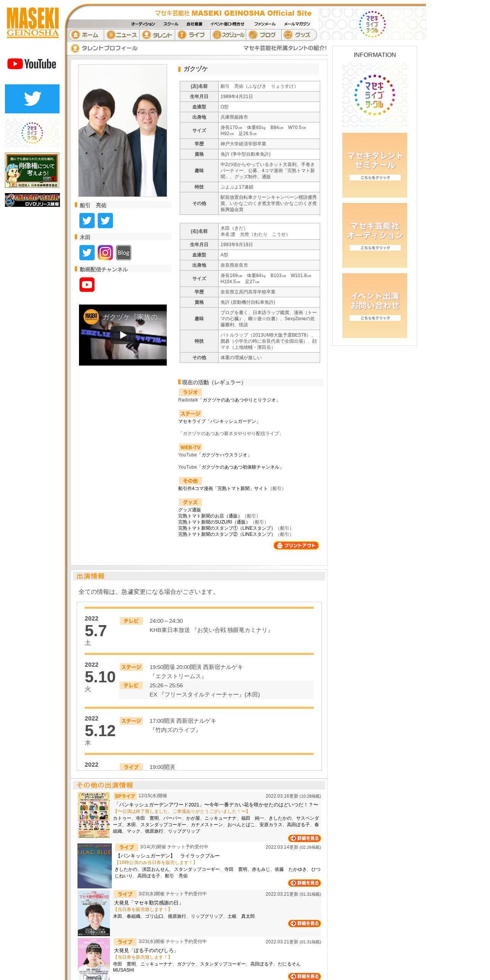The height and width of the screenshot is (980, 490).
Task: Open Kida's Instagram icon
Action: pos(105,253)
